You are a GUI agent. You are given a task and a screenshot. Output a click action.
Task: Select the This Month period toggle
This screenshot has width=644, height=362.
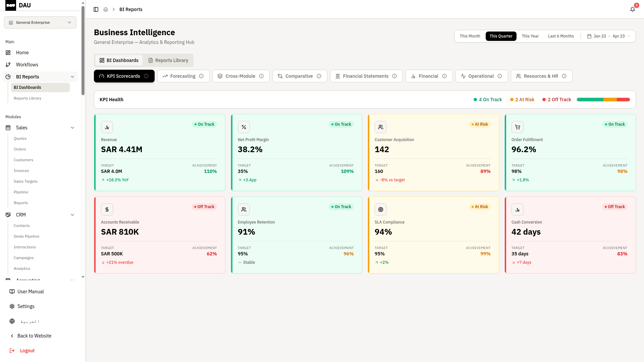click(x=470, y=36)
